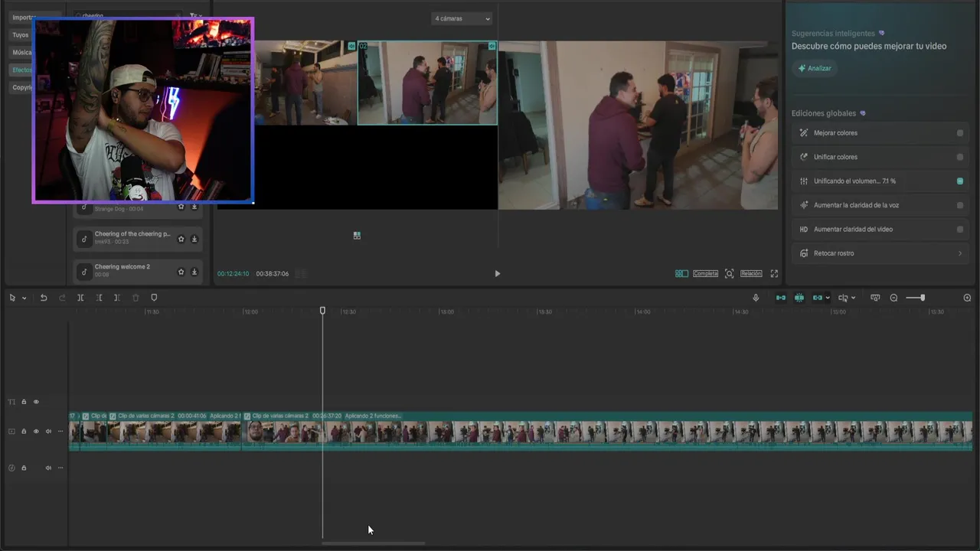This screenshot has width=980, height=551.
Task: Split the clip at the playhead
Action: (80, 298)
